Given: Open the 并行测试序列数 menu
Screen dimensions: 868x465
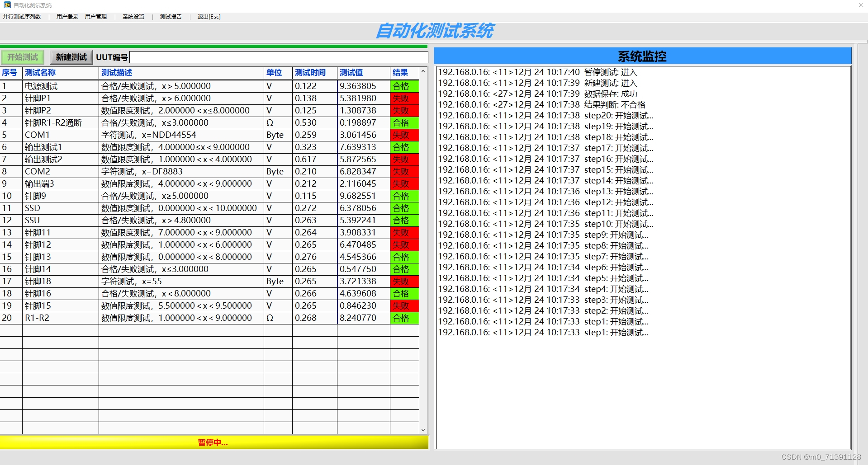Looking at the screenshot, I should pos(22,17).
